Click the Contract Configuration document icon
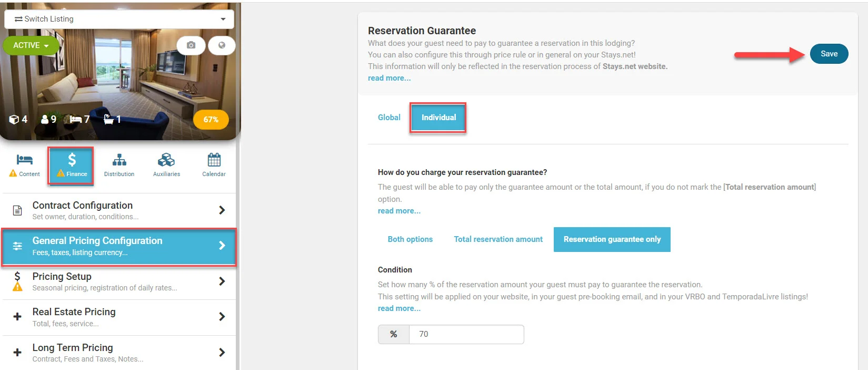Screen dimensions: 868x370 [x=17, y=210]
